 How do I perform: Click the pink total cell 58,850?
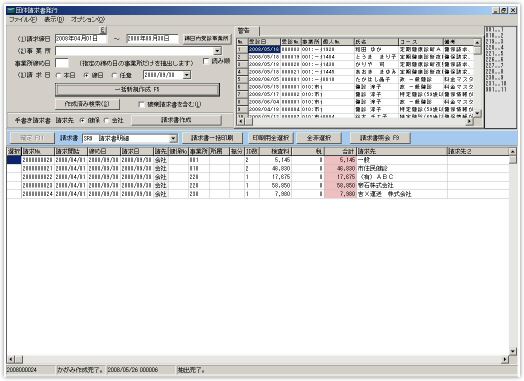click(x=340, y=185)
